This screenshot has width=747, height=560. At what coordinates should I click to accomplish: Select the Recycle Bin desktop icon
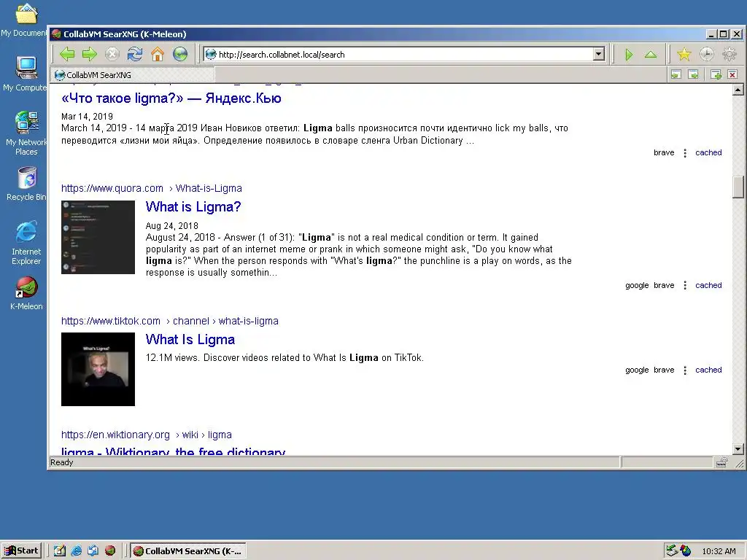coord(26,184)
